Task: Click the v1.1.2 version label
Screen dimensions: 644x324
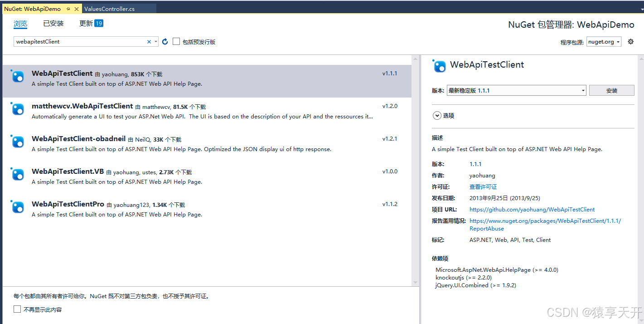Action: [x=390, y=204]
